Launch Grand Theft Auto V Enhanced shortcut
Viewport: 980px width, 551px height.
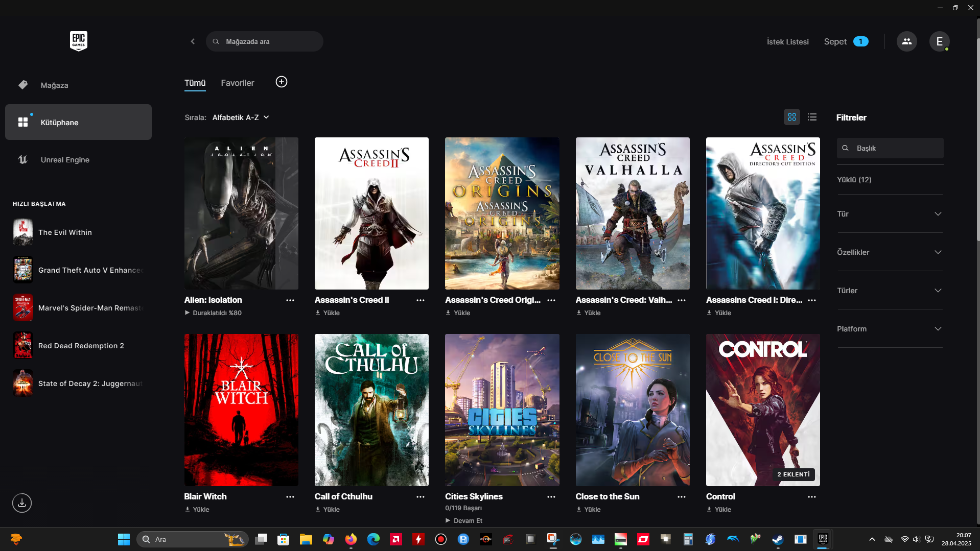pyautogui.click(x=78, y=270)
